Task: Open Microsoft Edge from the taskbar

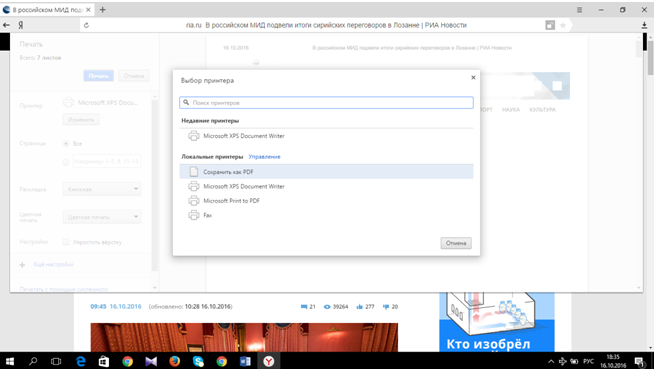Action: (x=80, y=361)
